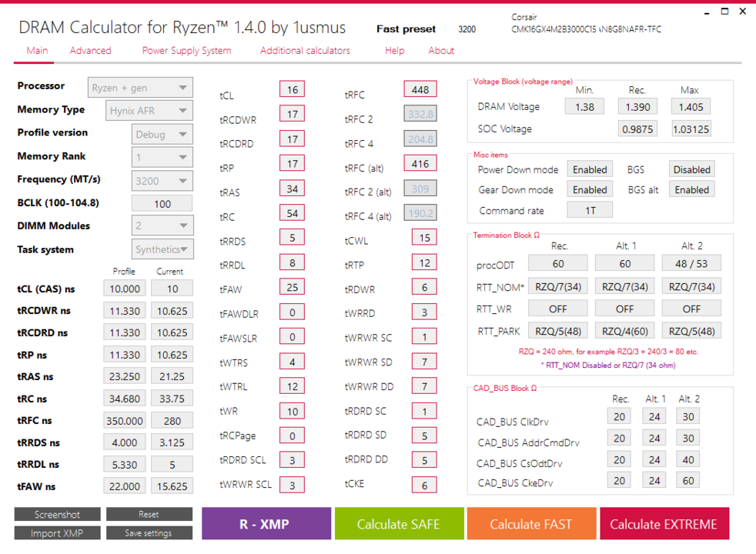Click the Rec. DRAM Voltage value 1.390
756x554 pixels.
[637, 107]
